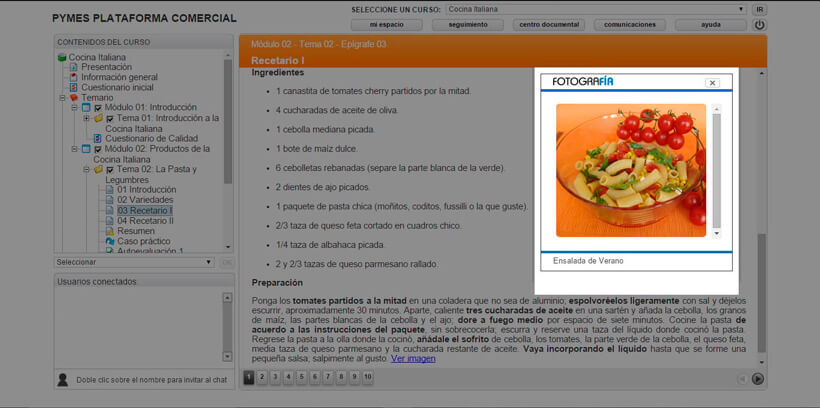The image size is (820, 408).
Task: Click the chat user silhouette icon
Action: 63,380
